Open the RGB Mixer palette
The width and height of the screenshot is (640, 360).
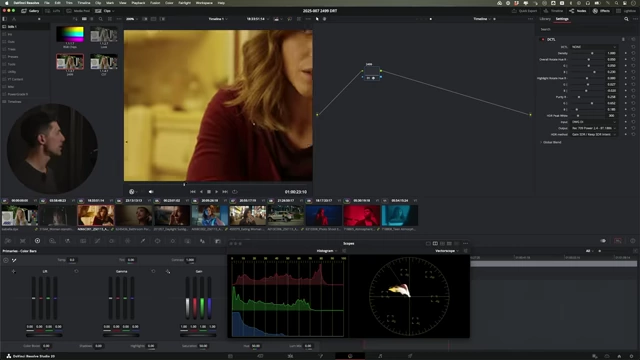point(67,241)
